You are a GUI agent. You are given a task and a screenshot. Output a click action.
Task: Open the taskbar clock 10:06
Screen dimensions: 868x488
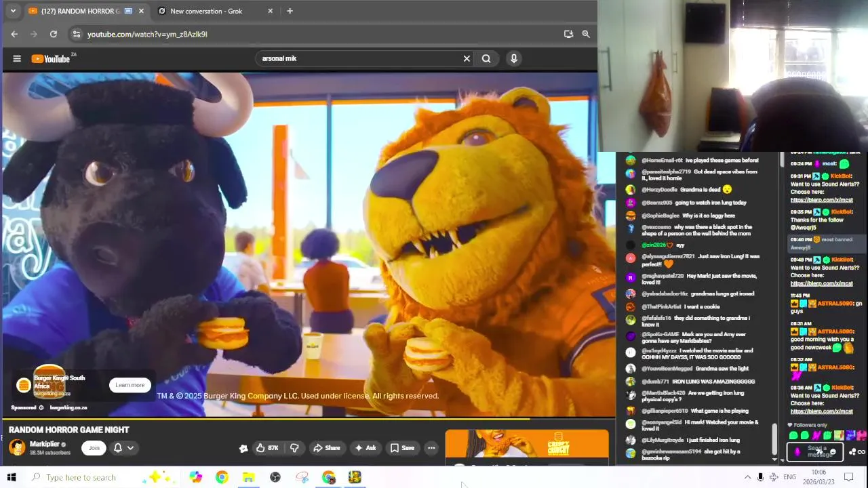tap(818, 476)
